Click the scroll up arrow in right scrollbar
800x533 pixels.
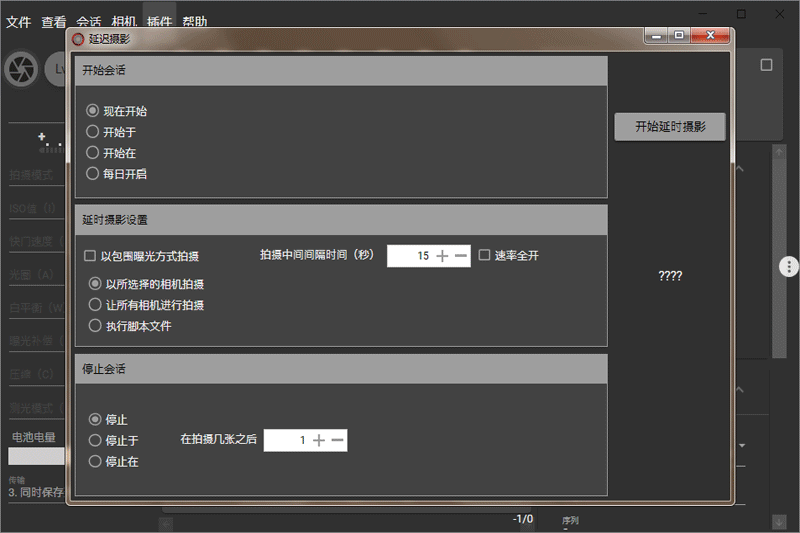pos(779,153)
